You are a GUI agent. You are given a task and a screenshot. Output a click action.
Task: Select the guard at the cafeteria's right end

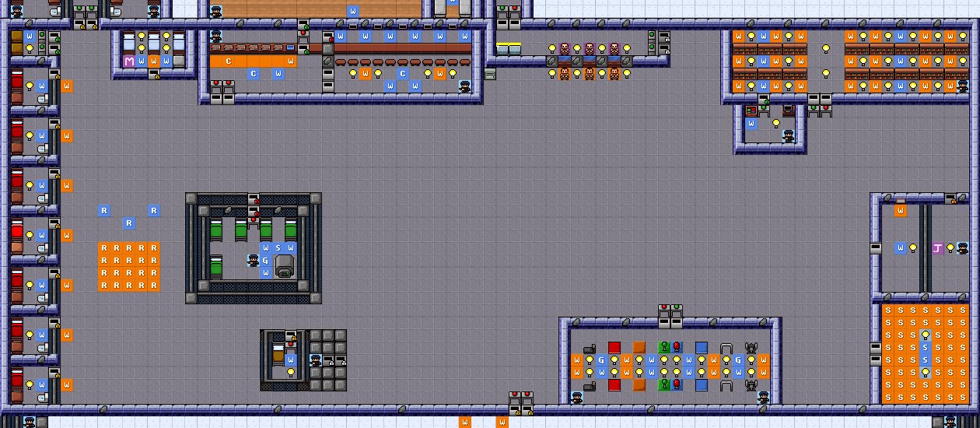tap(465, 86)
